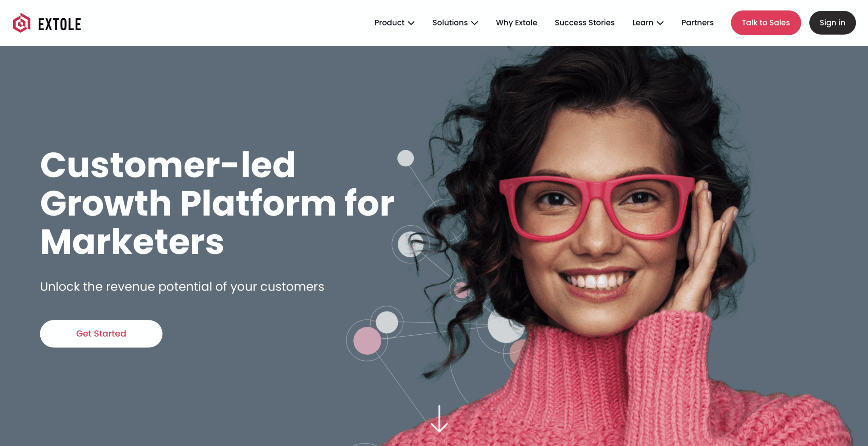Viewport: 868px width, 446px height.
Task: Click the large pink network circle
Action: (x=367, y=340)
